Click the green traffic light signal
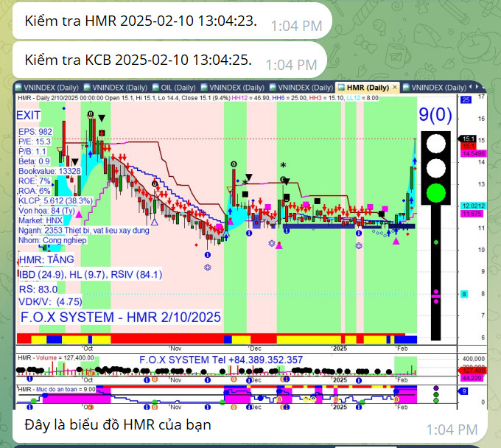Screen dimensions: 501x448 click(436, 193)
